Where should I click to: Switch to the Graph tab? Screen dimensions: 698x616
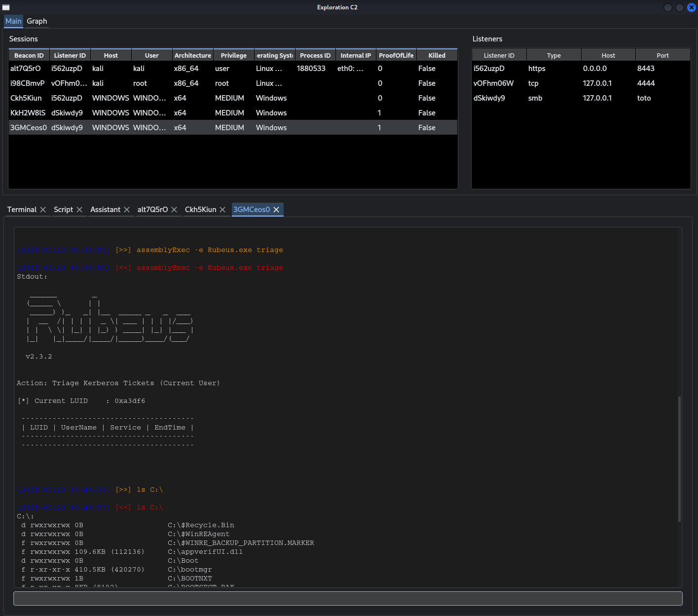click(x=37, y=21)
